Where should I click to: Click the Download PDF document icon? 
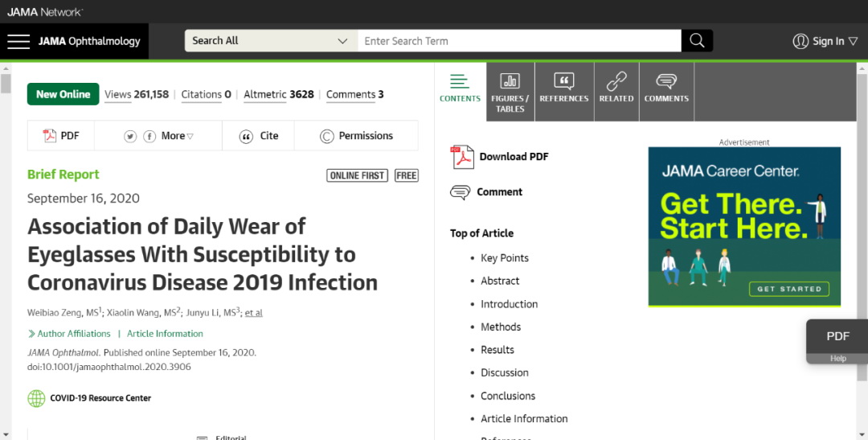coord(461,157)
